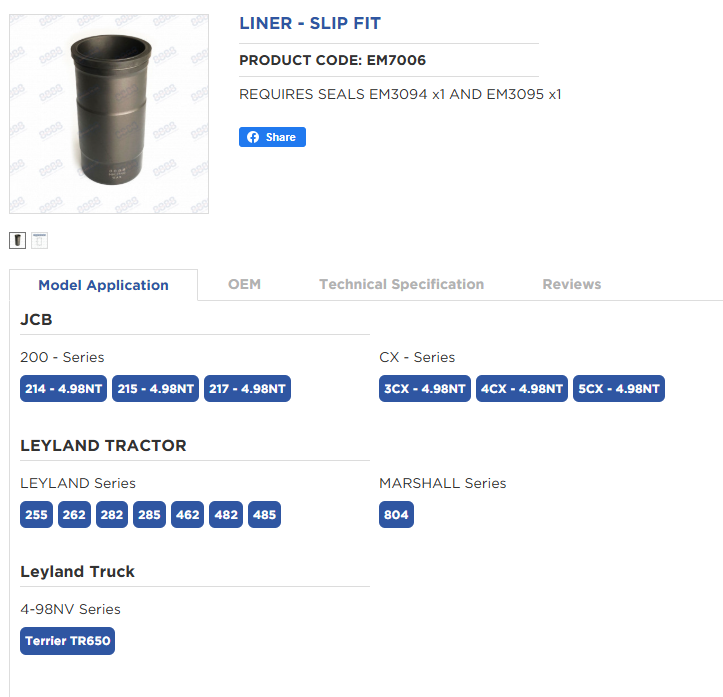Select the liner photo thumbnail
723x697 pixels.
tap(17, 240)
